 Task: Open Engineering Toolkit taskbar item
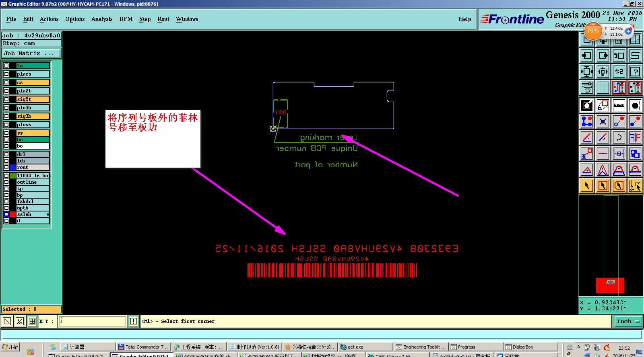point(421,347)
